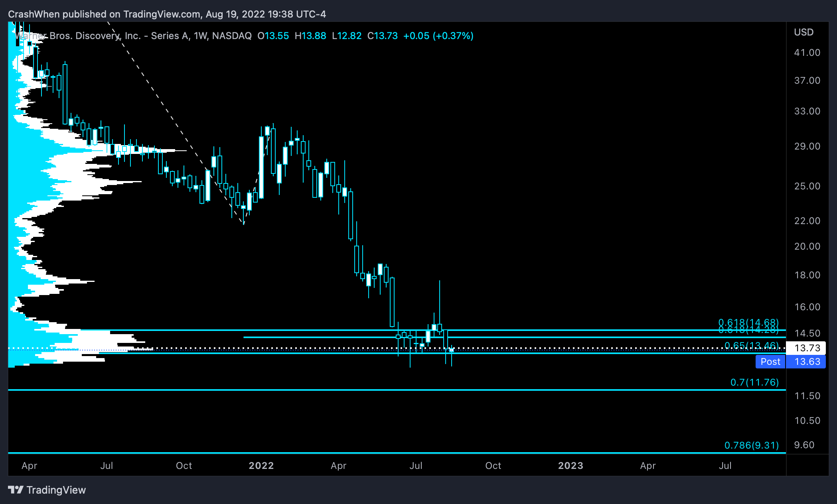Click the 0.618(14.68) Fibonacci label
837x504 pixels.
(x=748, y=322)
